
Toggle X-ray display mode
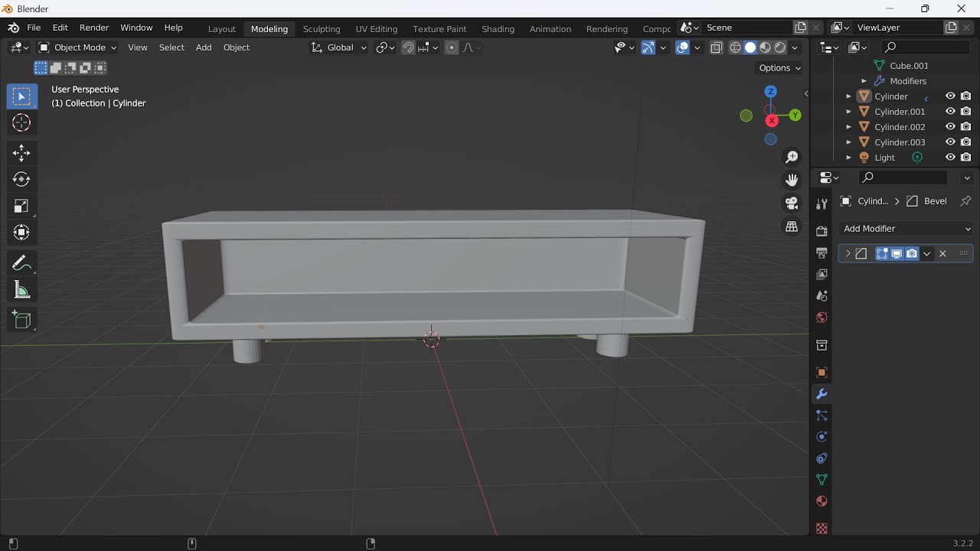(x=717, y=47)
